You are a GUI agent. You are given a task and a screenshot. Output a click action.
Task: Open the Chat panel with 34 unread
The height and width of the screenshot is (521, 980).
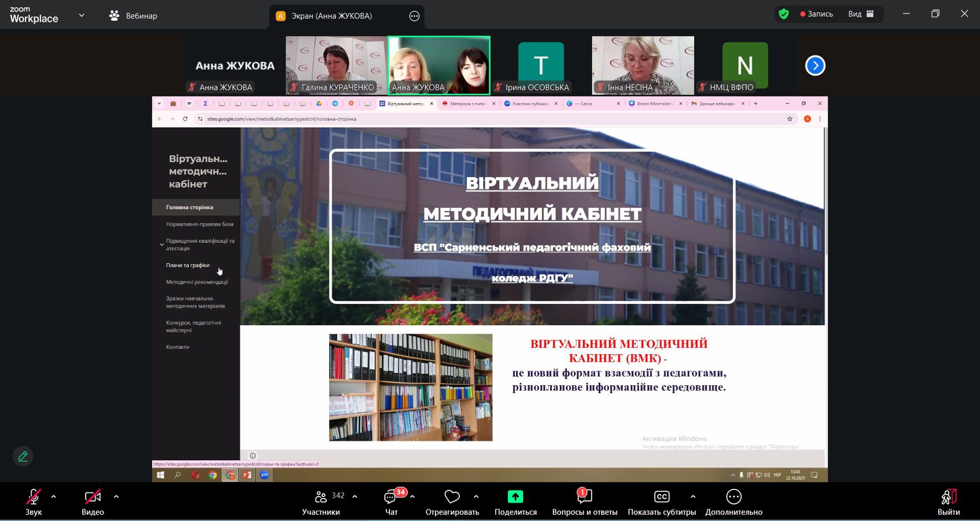click(391, 497)
